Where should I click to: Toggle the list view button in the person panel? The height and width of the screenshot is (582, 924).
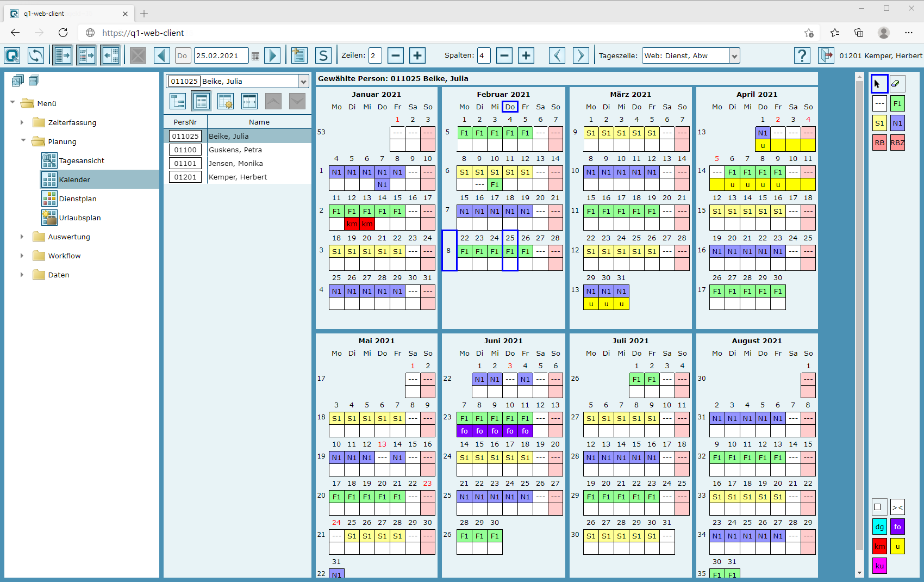201,101
